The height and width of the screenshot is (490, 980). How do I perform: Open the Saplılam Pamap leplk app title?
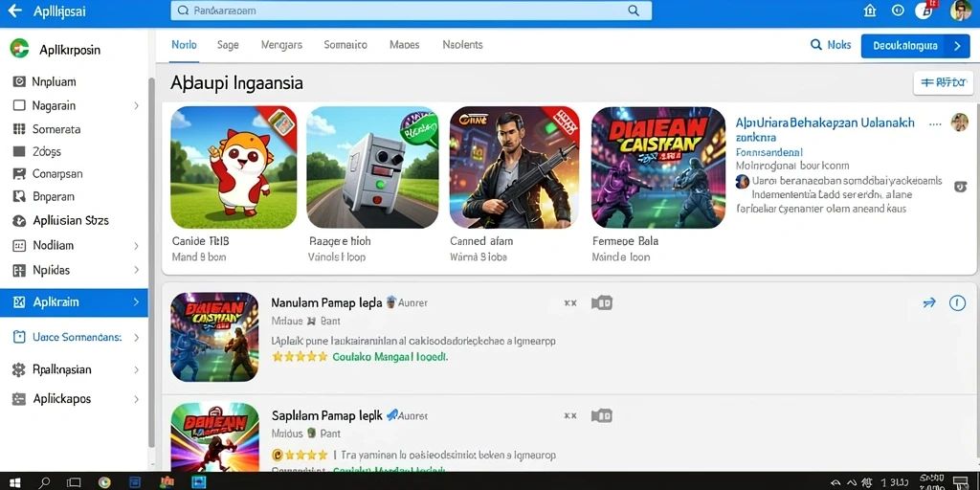coord(327,415)
